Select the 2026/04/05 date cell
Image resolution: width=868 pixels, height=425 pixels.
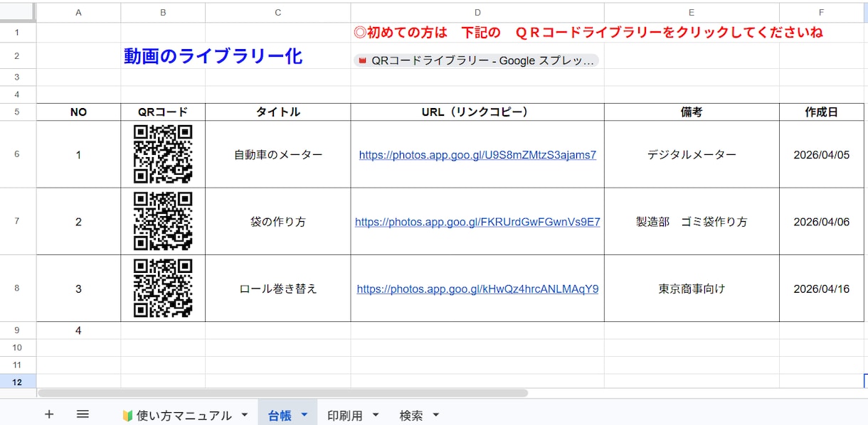click(822, 154)
